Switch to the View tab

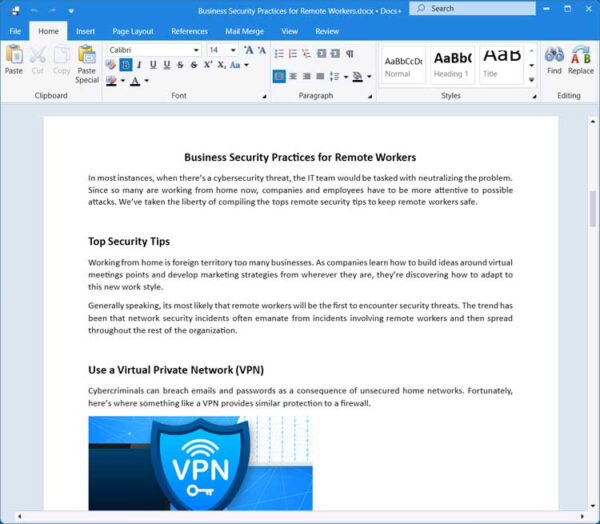(290, 31)
